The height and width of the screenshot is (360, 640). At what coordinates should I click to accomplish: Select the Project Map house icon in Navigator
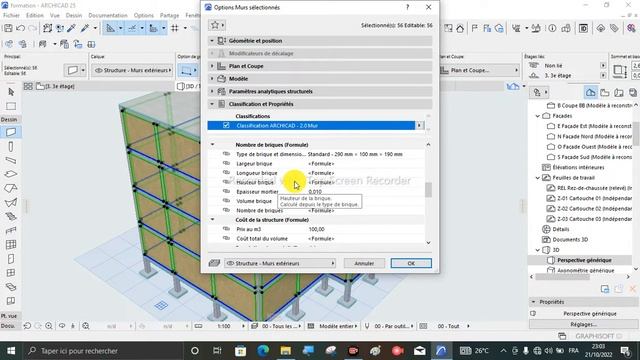pyautogui.click(x=590, y=93)
